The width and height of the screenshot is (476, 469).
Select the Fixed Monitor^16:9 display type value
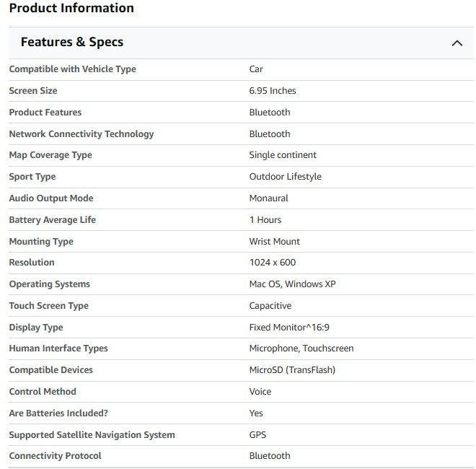click(x=290, y=328)
